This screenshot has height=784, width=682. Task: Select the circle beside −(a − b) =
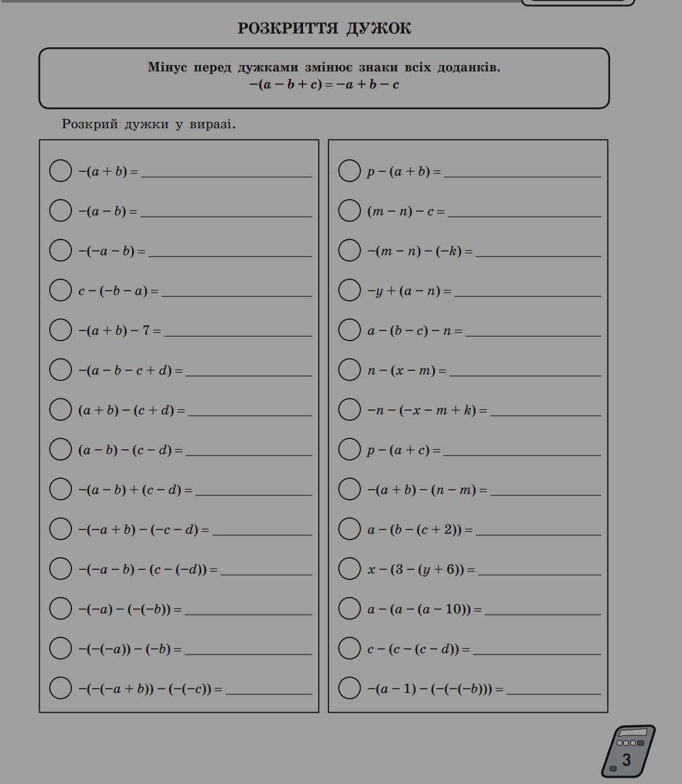[x=61, y=210]
